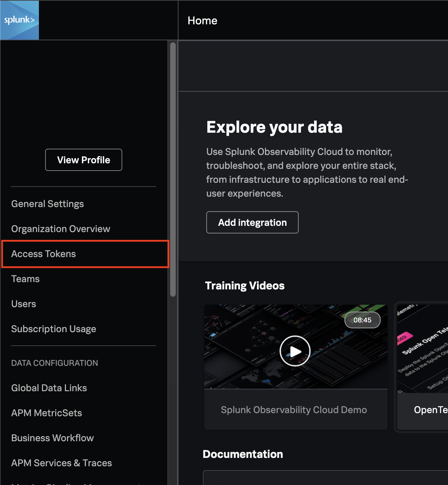Click the Documentation heading
This screenshot has height=485, width=448.
click(x=243, y=454)
